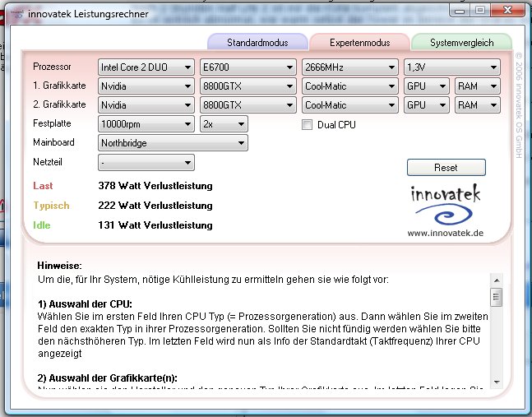This screenshot has width=532, height=417.
Task: Click the 'Mainboard' label
Action: [53, 142]
